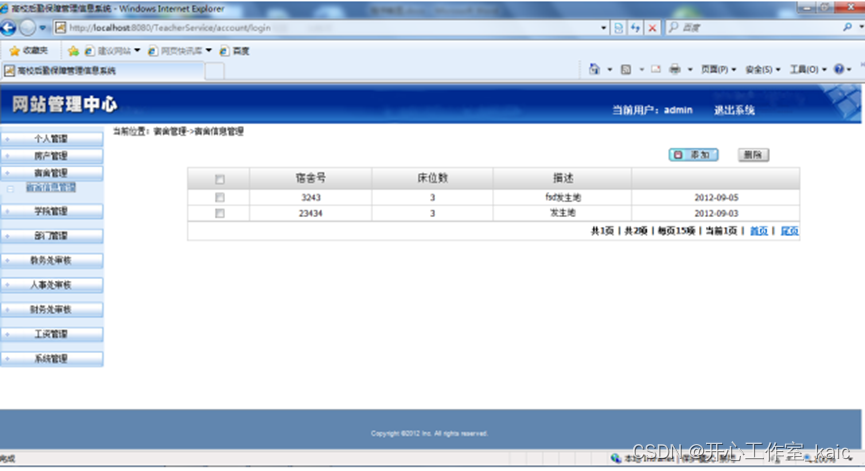Image resolution: width=865 pixels, height=471 pixels.
Task: Click the add-to-favorites-bar star icon
Action: pyautogui.click(x=73, y=51)
